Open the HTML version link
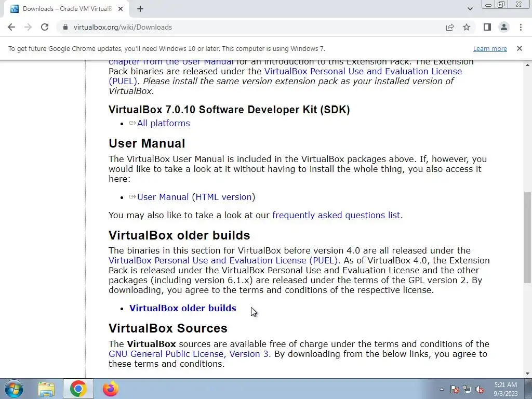532x399 pixels. (223, 197)
